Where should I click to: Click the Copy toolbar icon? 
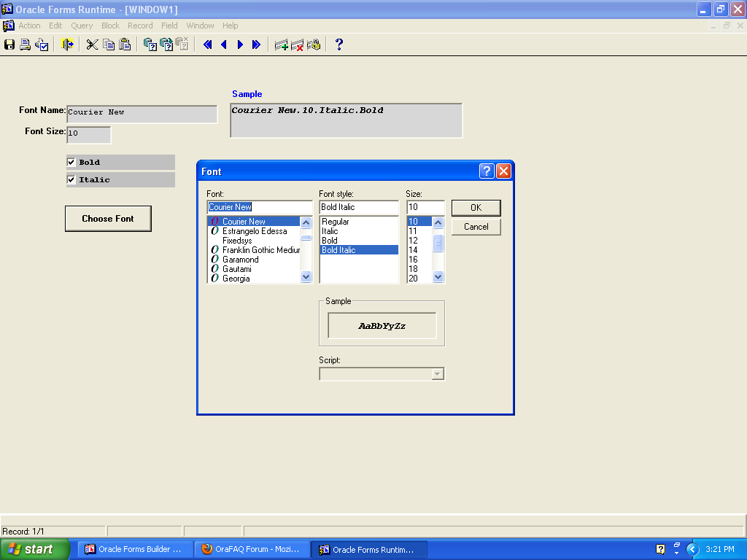[109, 44]
